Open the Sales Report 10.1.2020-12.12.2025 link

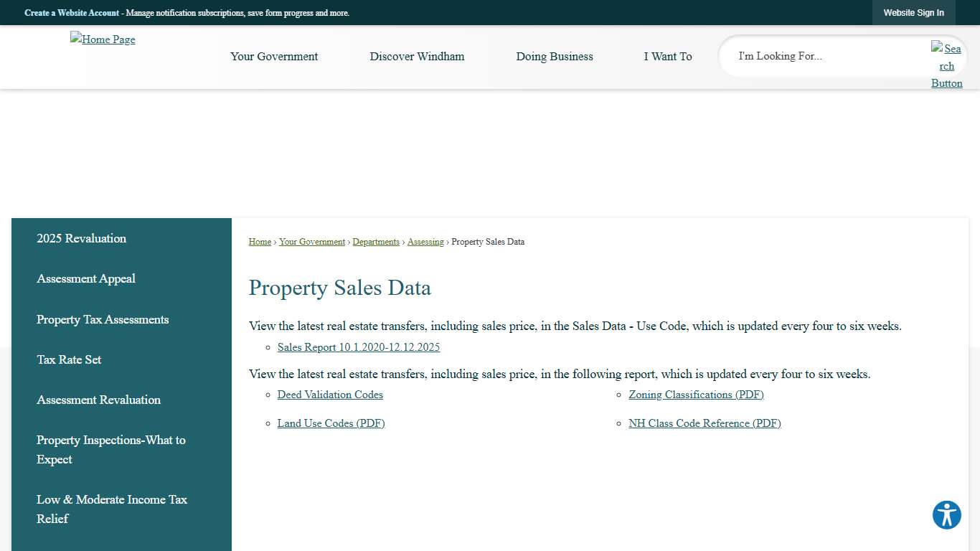tap(358, 347)
